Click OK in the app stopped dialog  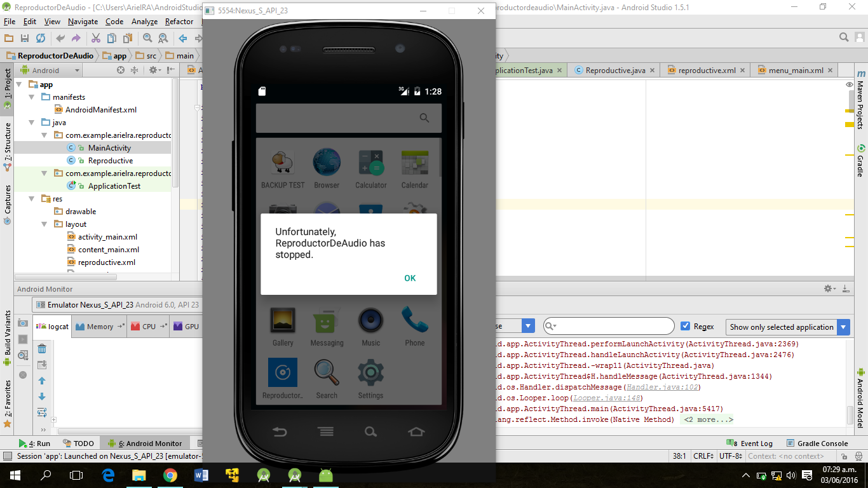(x=410, y=278)
